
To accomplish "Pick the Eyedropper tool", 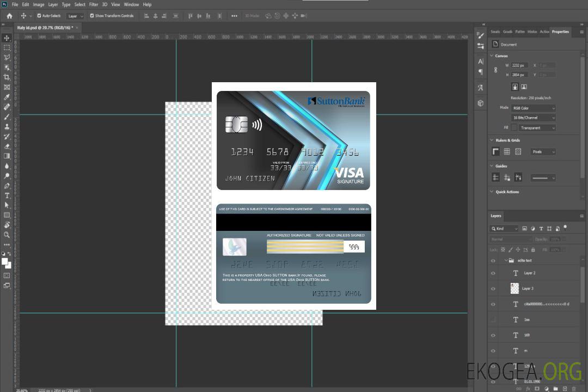I will pyautogui.click(x=7, y=97).
